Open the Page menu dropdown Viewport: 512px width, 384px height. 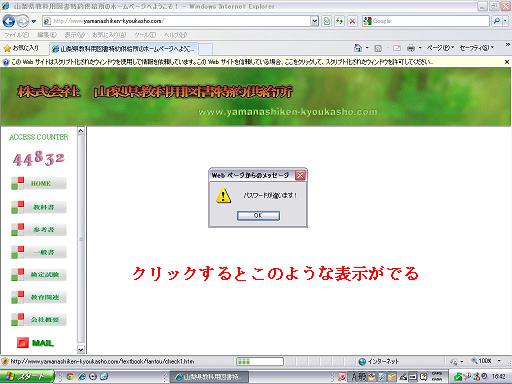440,48
